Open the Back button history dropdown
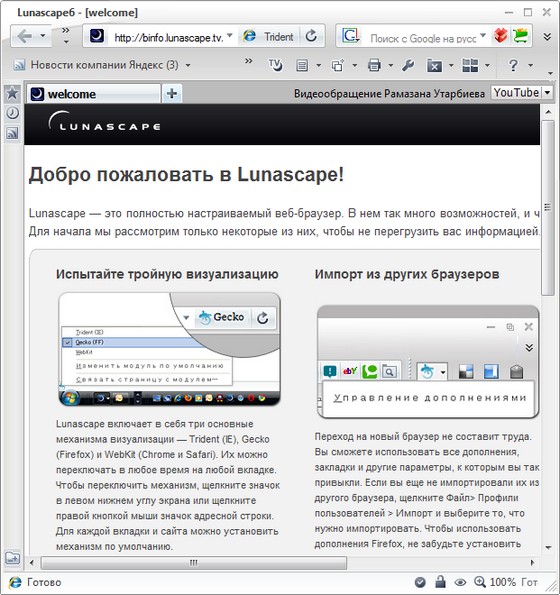This screenshot has height=595, width=560. click(x=43, y=36)
